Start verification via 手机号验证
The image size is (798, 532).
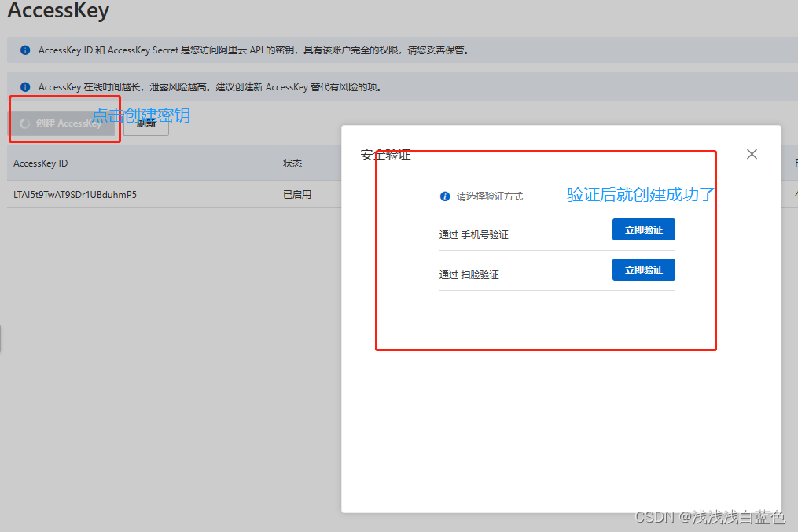click(643, 229)
